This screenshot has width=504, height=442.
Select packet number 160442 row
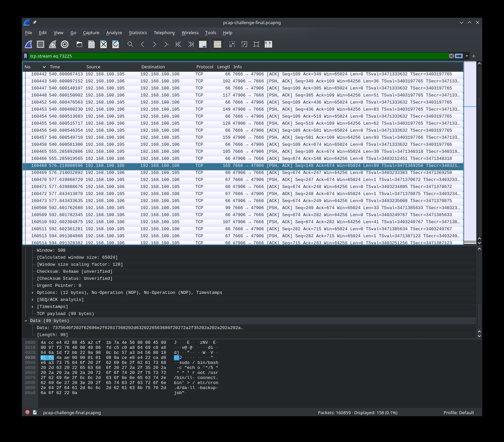point(243,74)
